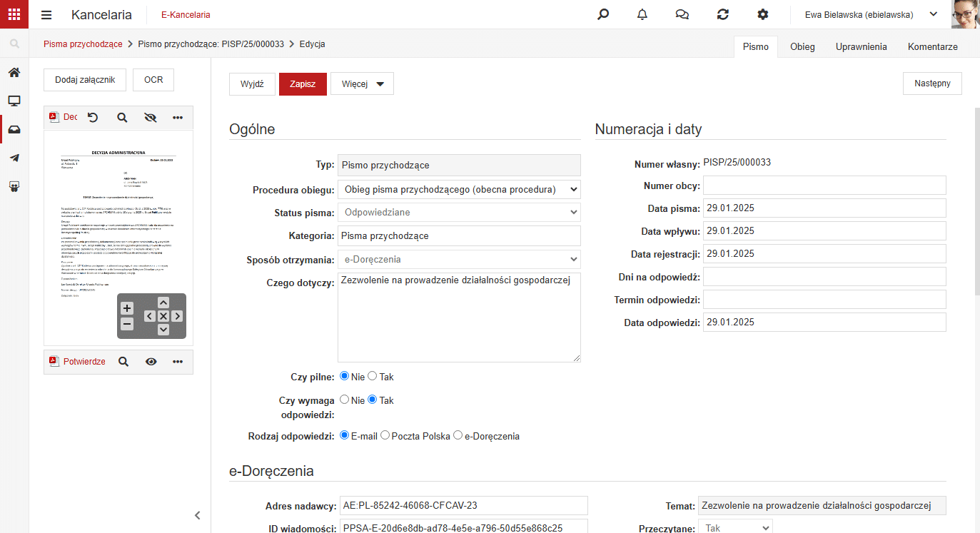980x533 pixels.
Task: Zoom in with the plus preview button
Action: [127, 308]
